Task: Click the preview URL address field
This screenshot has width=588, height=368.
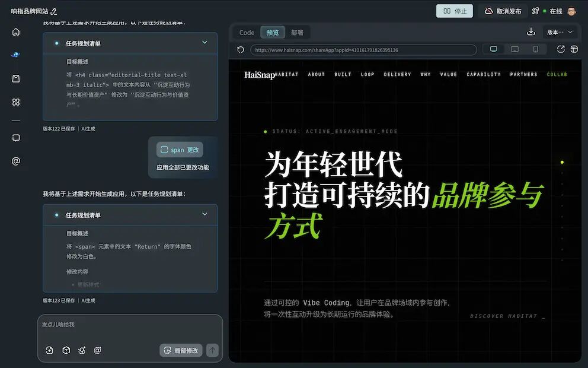Action: click(363, 50)
